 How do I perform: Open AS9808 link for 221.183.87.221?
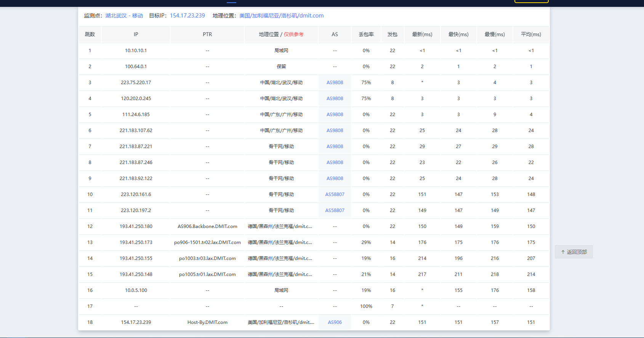pos(335,147)
